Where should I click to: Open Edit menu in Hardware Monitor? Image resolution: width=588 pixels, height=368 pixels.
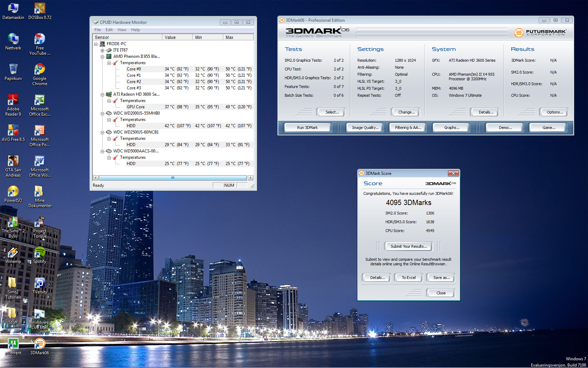[109, 30]
